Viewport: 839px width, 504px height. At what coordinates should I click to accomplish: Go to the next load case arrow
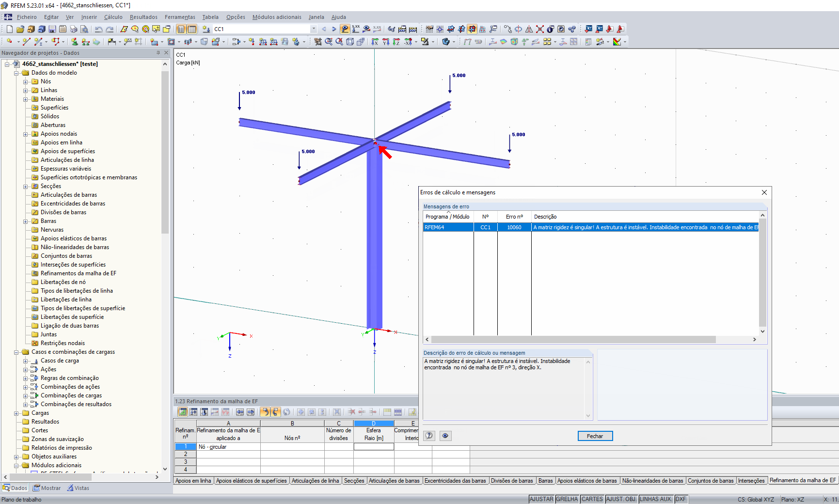[334, 29]
